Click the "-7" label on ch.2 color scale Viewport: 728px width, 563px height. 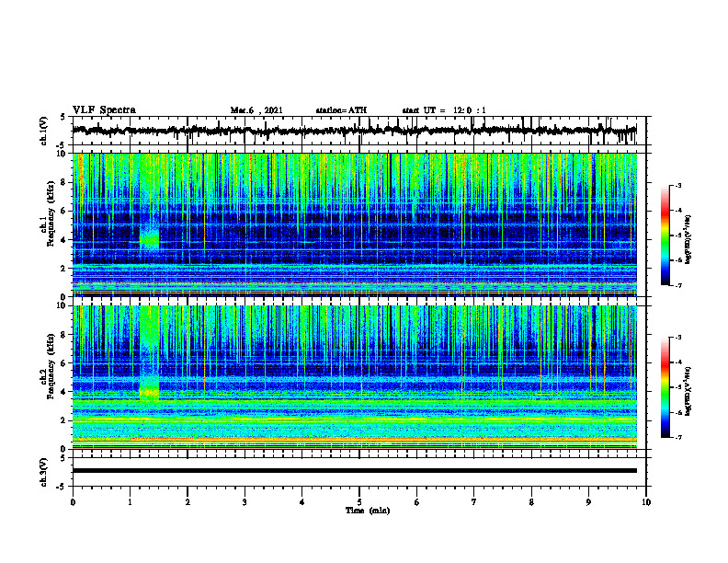click(x=678, y=437)
